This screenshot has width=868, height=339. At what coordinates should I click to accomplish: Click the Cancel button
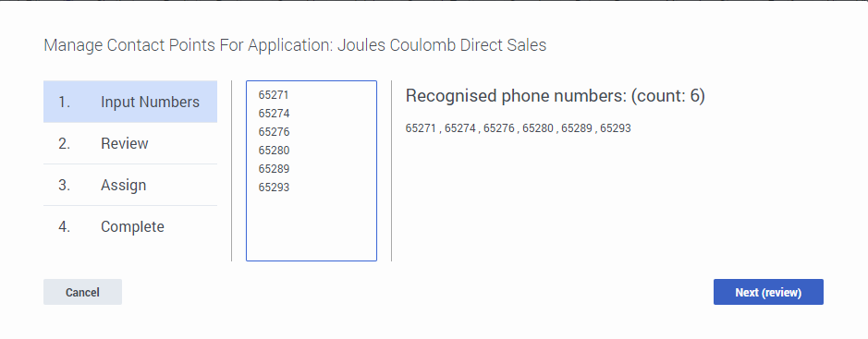82,292
